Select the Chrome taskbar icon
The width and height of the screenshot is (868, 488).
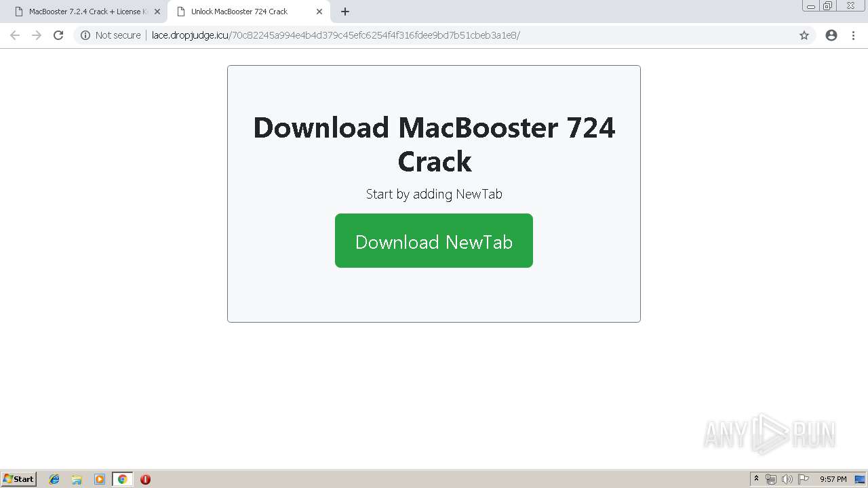(x=122, y=479)
